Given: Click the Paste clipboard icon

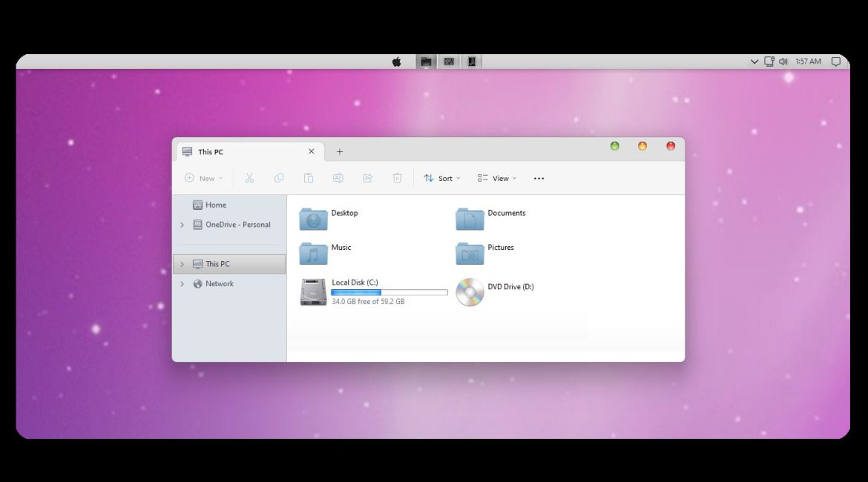Looking at the screenshot, I should 309,178.
